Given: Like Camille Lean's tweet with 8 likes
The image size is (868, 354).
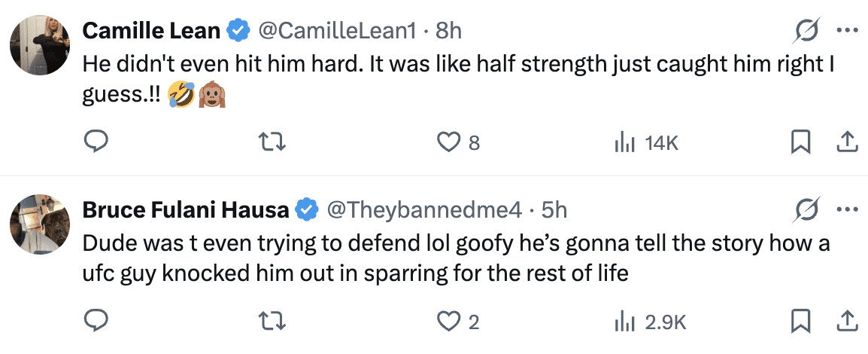Looking at the screenshot, I should click(x=450, y=142).
